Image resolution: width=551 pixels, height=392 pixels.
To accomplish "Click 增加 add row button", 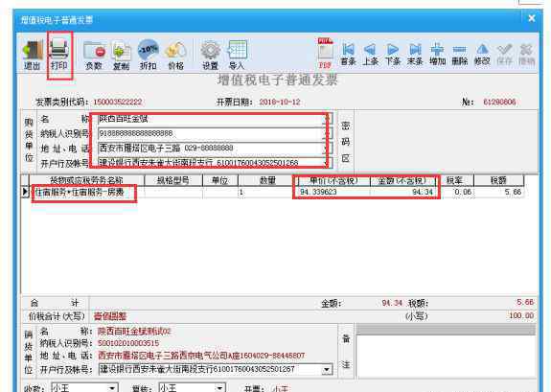I will point(437,54).
